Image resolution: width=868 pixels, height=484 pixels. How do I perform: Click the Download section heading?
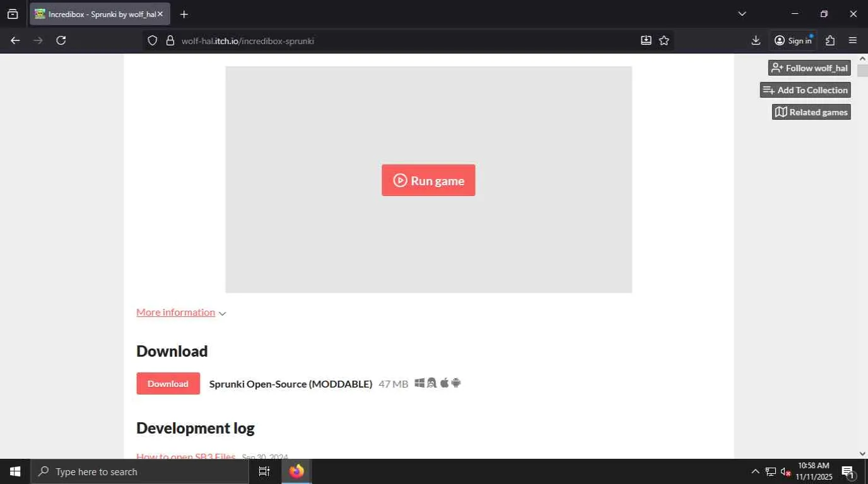point(172,351)
